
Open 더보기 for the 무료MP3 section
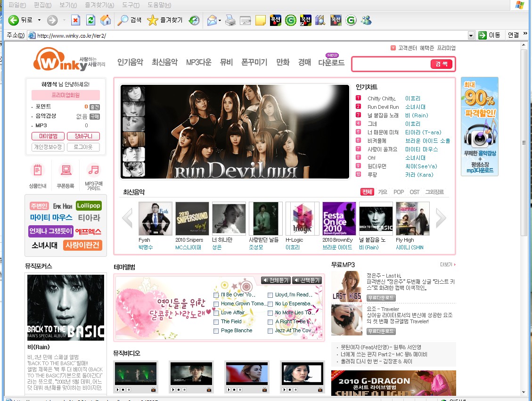(x=448, y=265)
